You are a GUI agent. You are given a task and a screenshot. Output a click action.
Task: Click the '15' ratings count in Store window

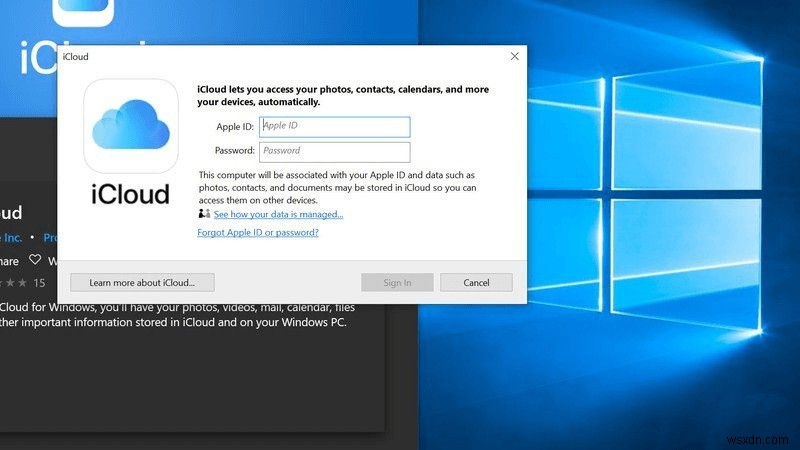[x=39, y=283]
